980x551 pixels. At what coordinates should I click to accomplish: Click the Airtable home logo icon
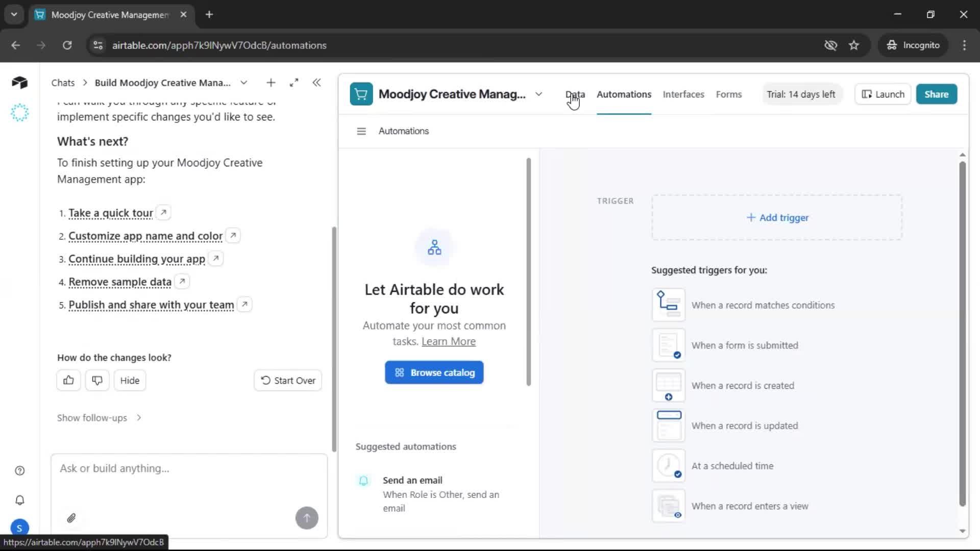(19, 82)
